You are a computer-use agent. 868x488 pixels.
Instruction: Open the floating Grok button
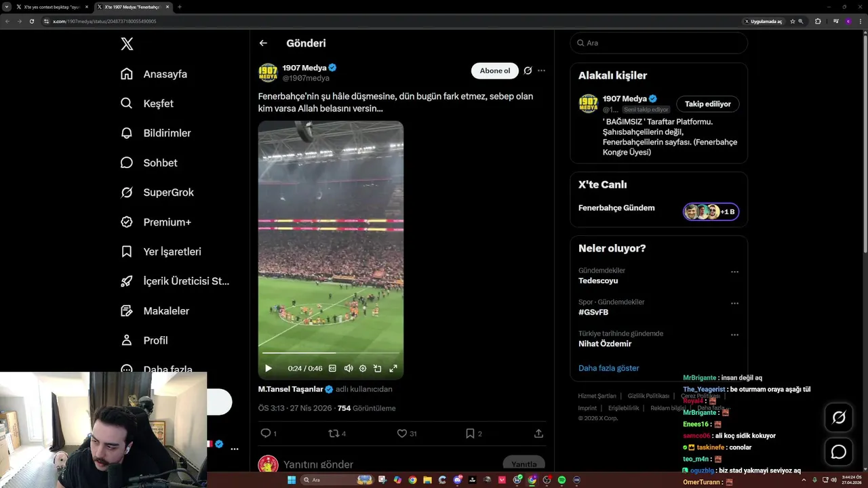(x=839, y=418)
